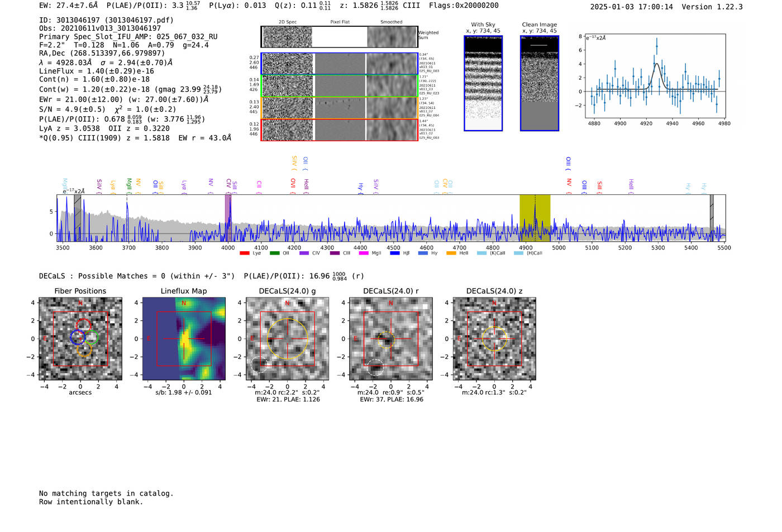
Task: Click the (K)CaII legend swatch
Action: 481,253
